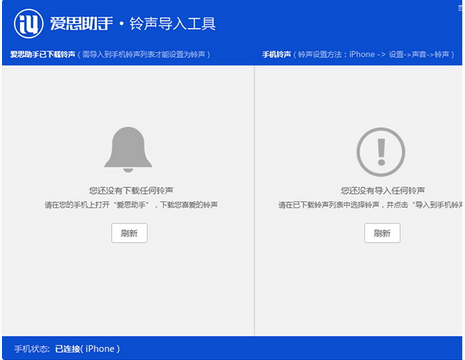Image resolution: width=465 pixels, height=360 pixels.
Task: Click the 已连接( iPhone ) status text
Action: click(87, 349)
